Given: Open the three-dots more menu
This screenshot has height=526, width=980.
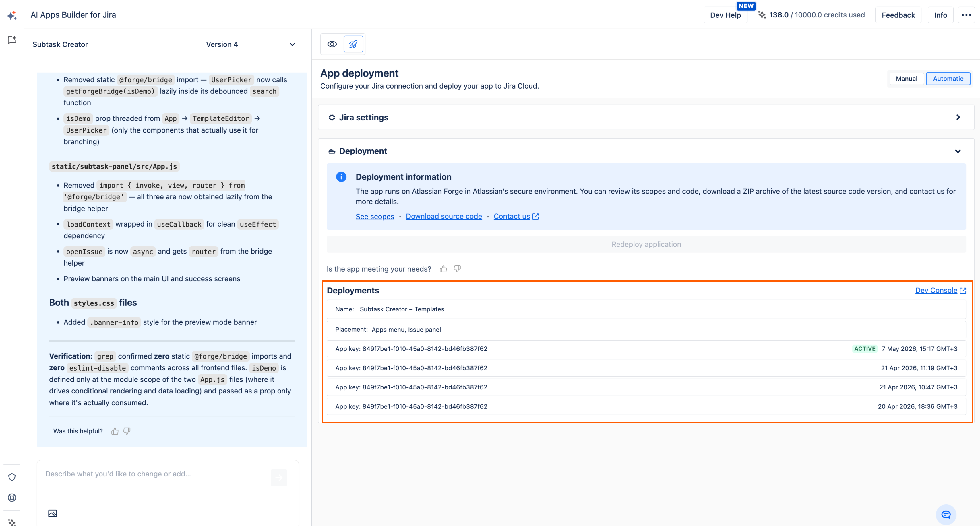Looking at the screenshot, I should [x=966, y=15].
